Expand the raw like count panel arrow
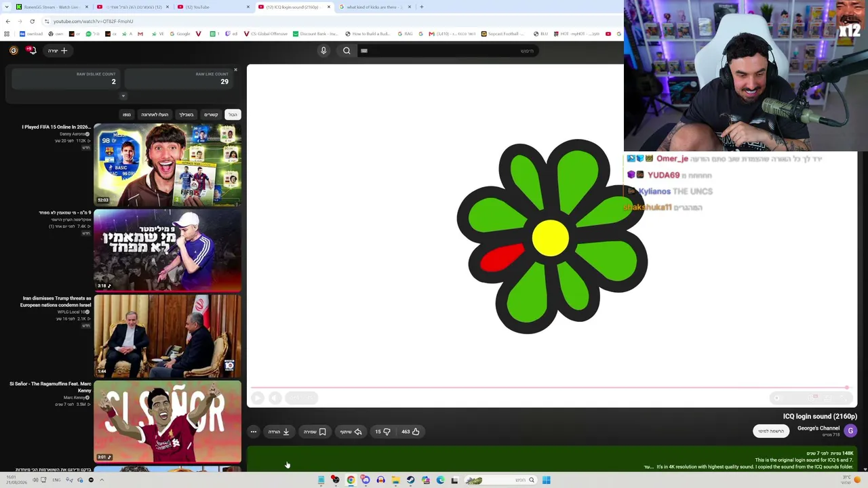 123,96
